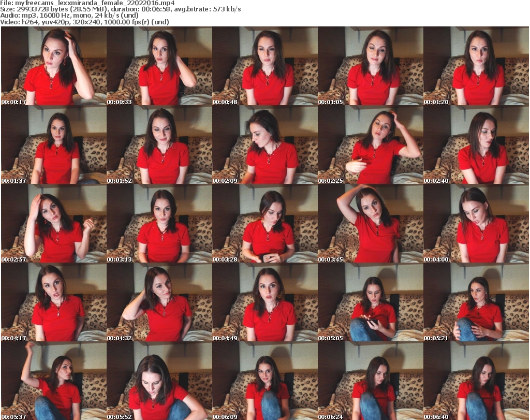Open the thumbnail at 00:01:37

(54, 144)
